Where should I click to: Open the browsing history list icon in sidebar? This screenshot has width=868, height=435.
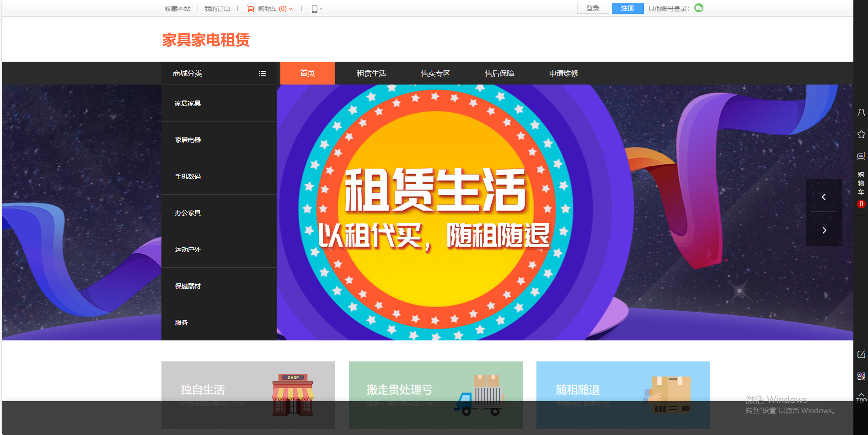tap(861, 156)
